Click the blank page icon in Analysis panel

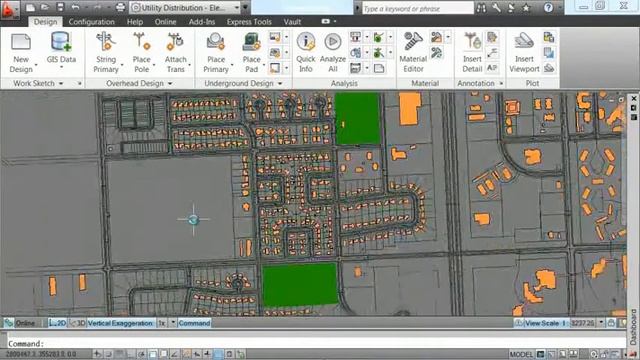379,68
